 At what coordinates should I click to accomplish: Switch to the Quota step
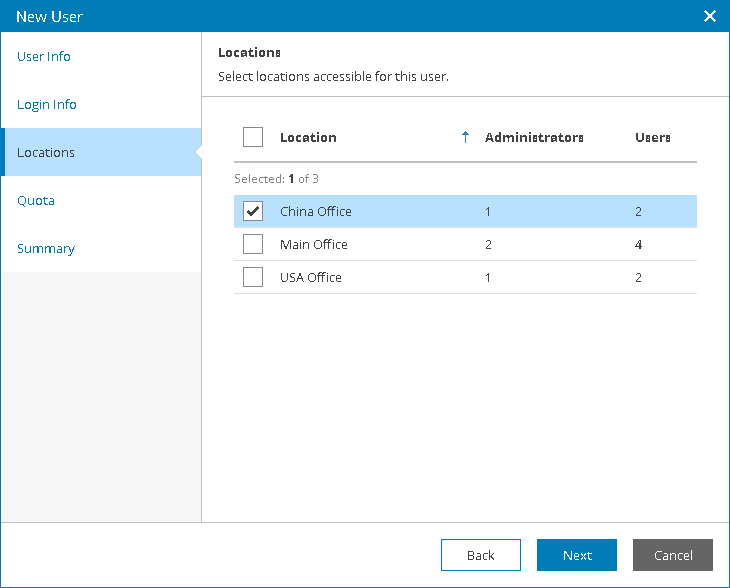pos(36,201)
